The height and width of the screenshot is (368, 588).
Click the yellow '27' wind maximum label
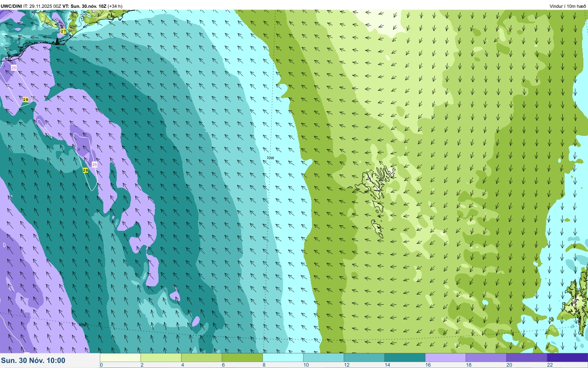pos(63,31)
